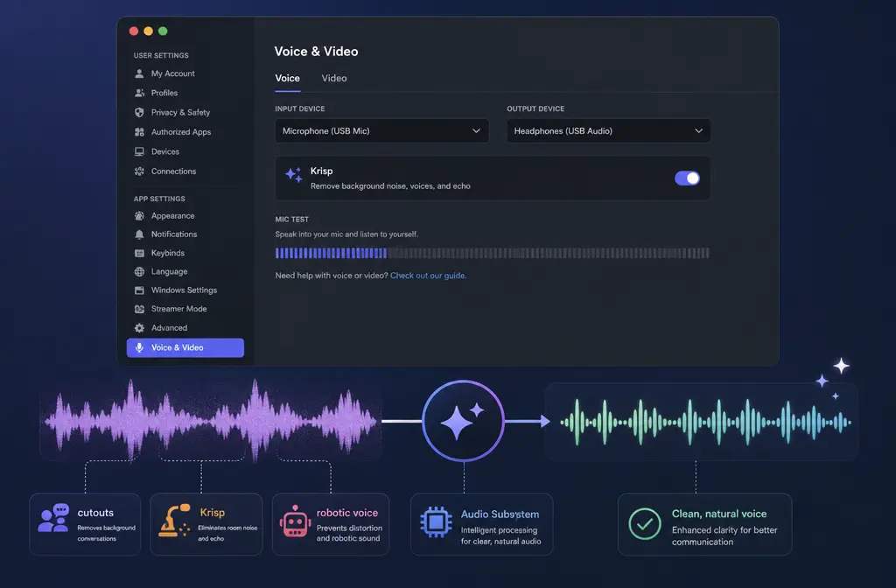The height and width of the screenshot is (588, 896).
Task: Click the Streamer Mode icon
Action: pos(139,309)
